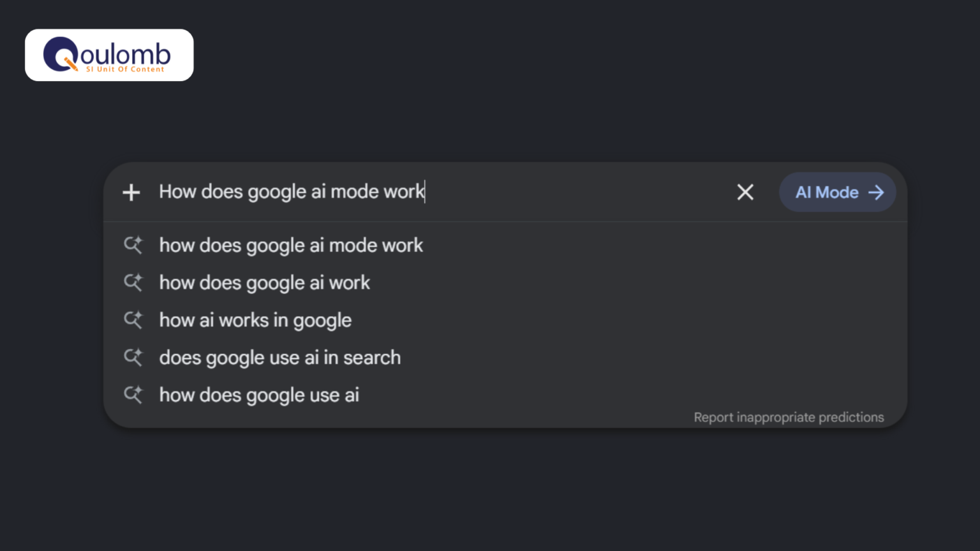This screenshot has width=980, height=551.
Task: Click search sparkle icon beside 'how does google ai work'
Action: (x=133, y=283)
